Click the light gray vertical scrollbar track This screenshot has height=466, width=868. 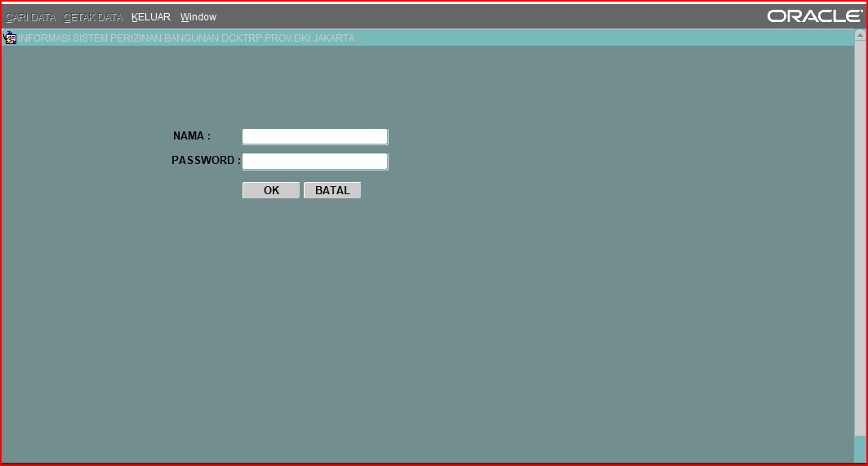[x=860, y=245]
